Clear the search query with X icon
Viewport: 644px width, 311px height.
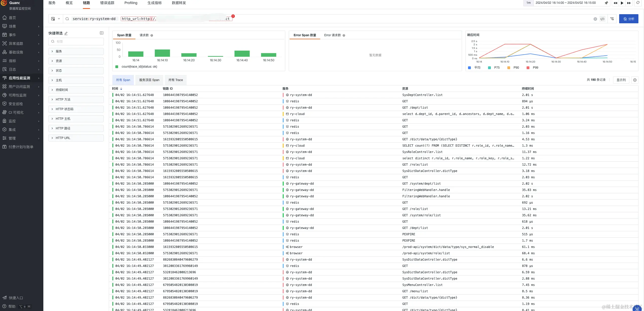click(595, 19)
